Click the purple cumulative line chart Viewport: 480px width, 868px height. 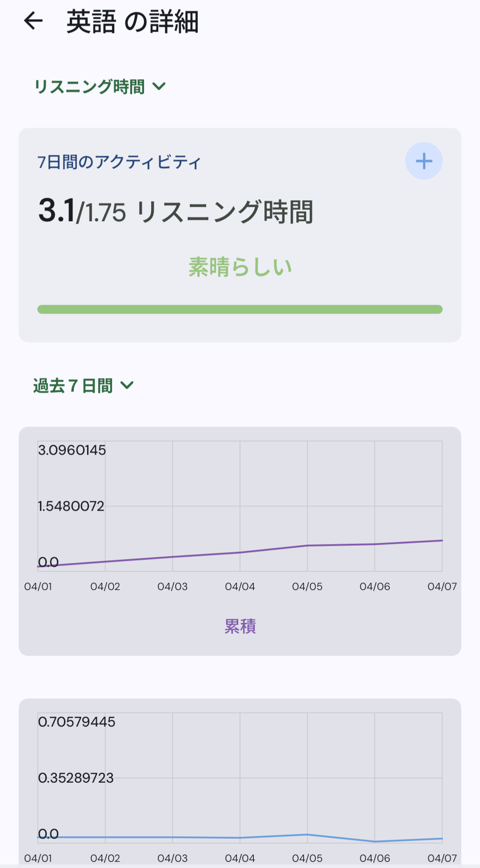pyautogui.click(x=240, y=552)
